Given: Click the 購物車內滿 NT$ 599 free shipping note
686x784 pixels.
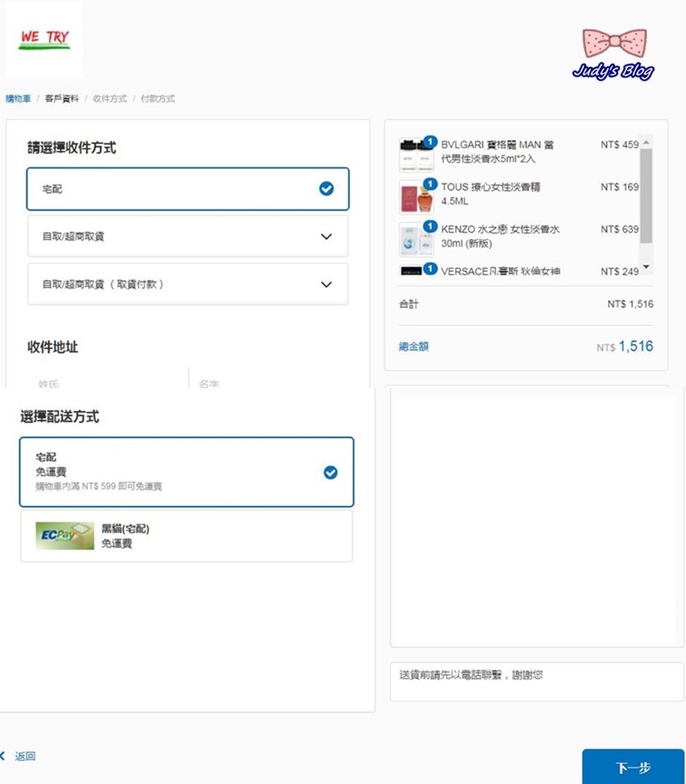Looking at the screenshot, I should click(99, 486).
